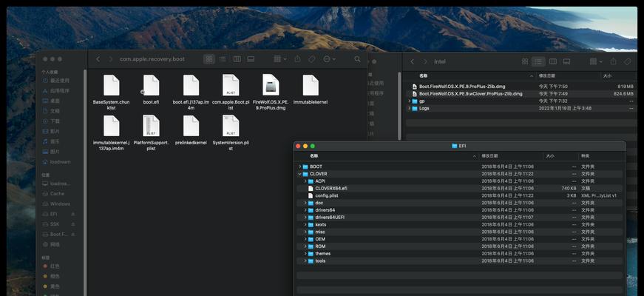Click Share icon in Intel window toolbar

tap(613, 61)
